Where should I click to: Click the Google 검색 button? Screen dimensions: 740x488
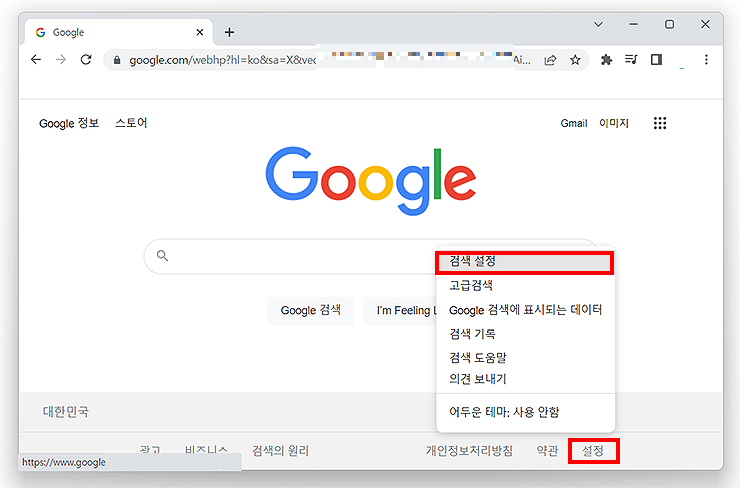[x=311, y=310]
